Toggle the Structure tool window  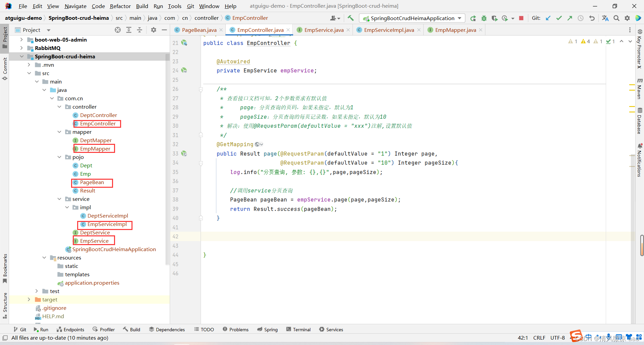pyautogui.click(x=5, y=305)
